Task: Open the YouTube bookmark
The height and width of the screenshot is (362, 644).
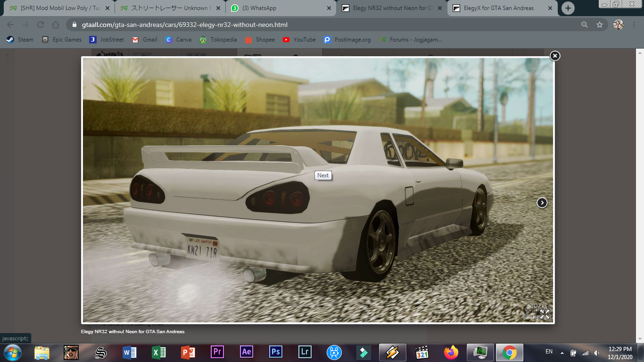Action: pos(299,40)
